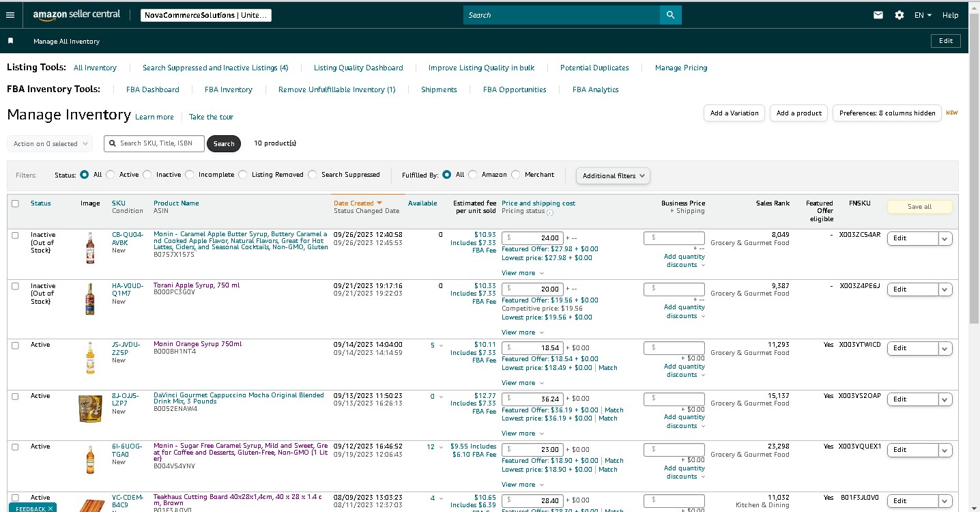
Task: Click the dark Search button beside SKU field
Action: tap(224, 143)
